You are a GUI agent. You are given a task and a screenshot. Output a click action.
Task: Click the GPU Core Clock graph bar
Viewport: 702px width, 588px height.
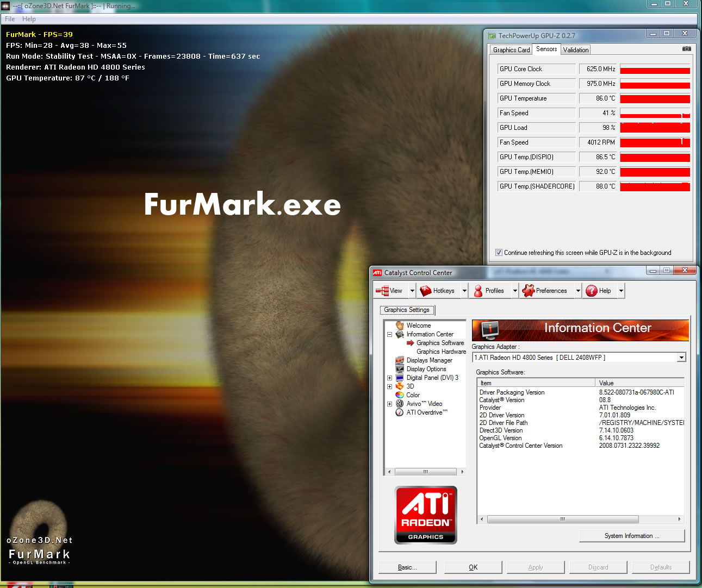[x=655, y=69]
